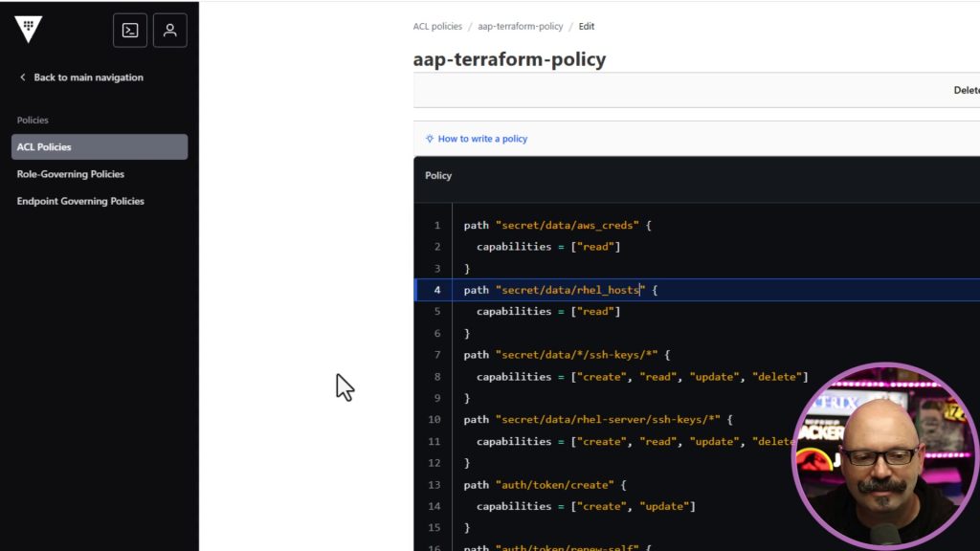Open the user profile menu icon
The width and height of the screenshot is (980, 551).
(170, 30)
